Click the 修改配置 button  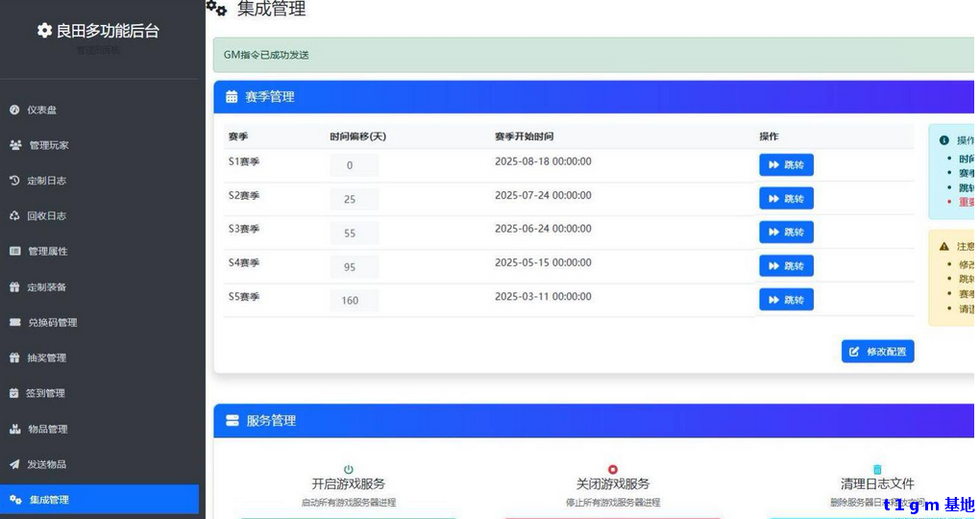point(877,352)
